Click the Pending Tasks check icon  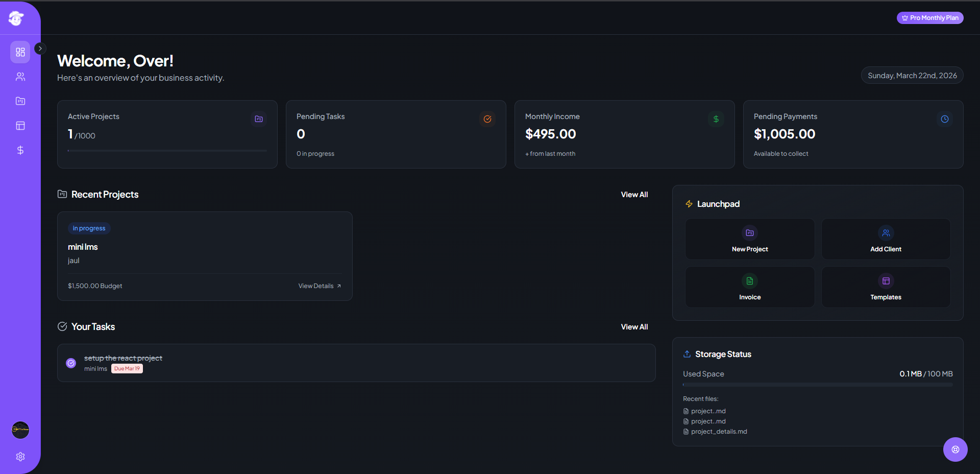(487, 119)
